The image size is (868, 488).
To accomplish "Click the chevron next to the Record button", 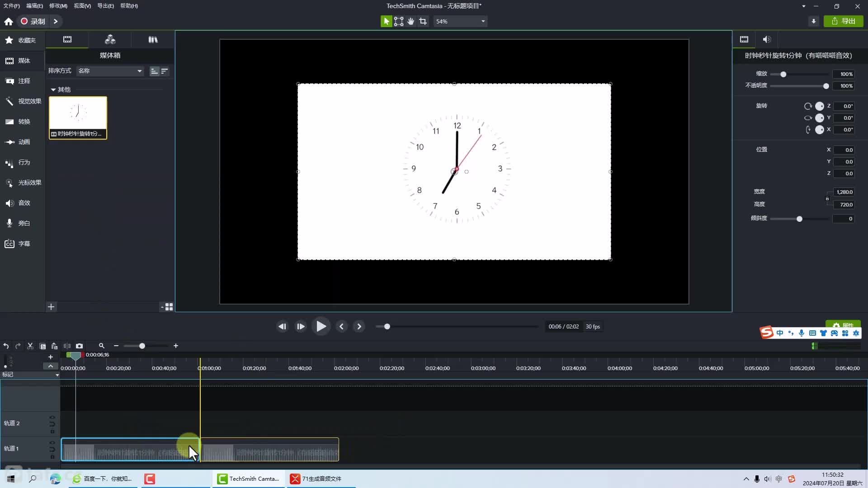I will click(56, 21).
